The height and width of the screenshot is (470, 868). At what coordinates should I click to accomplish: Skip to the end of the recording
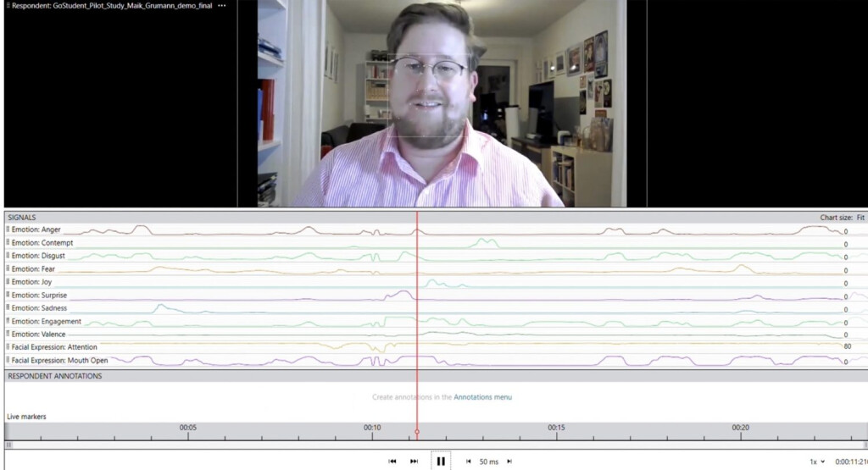pos(414,462)
